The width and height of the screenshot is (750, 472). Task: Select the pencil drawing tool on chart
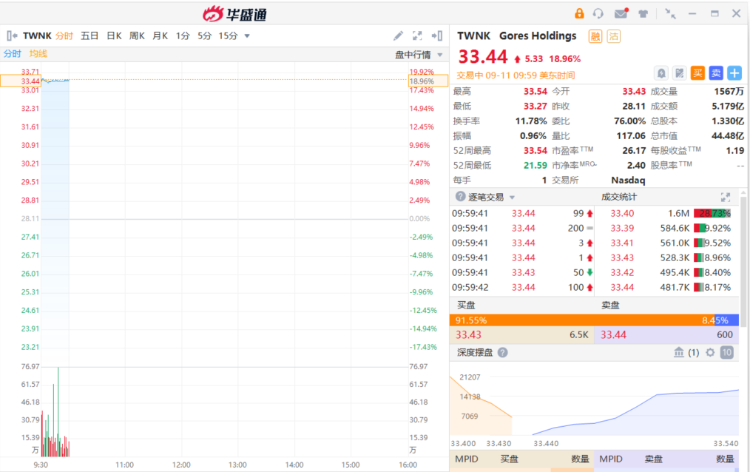398,36
